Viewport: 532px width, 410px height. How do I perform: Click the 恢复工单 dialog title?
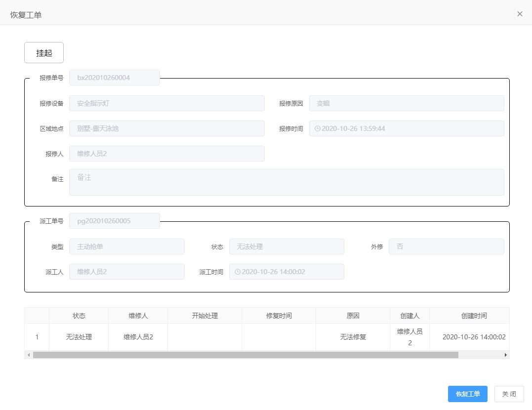pos(26,15)
